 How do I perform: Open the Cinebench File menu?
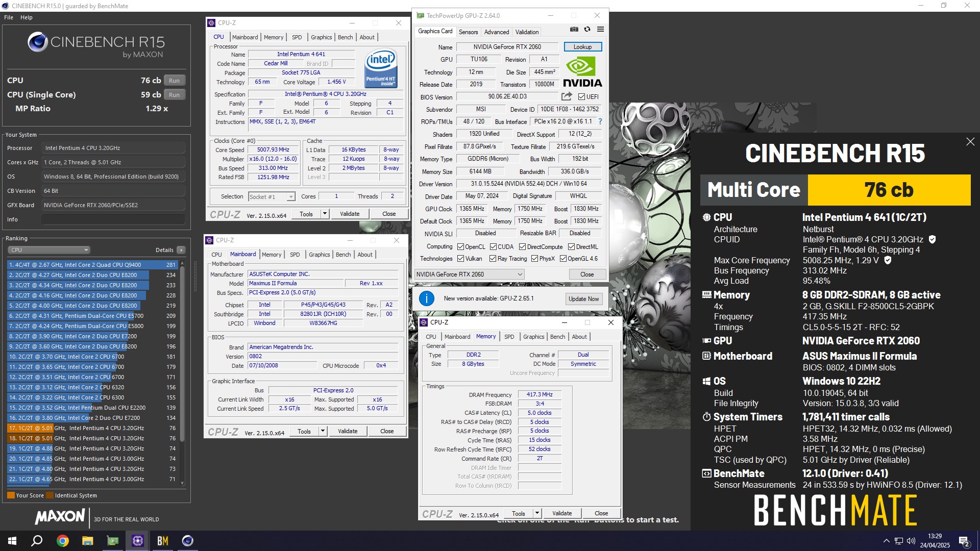pos(9,17)
